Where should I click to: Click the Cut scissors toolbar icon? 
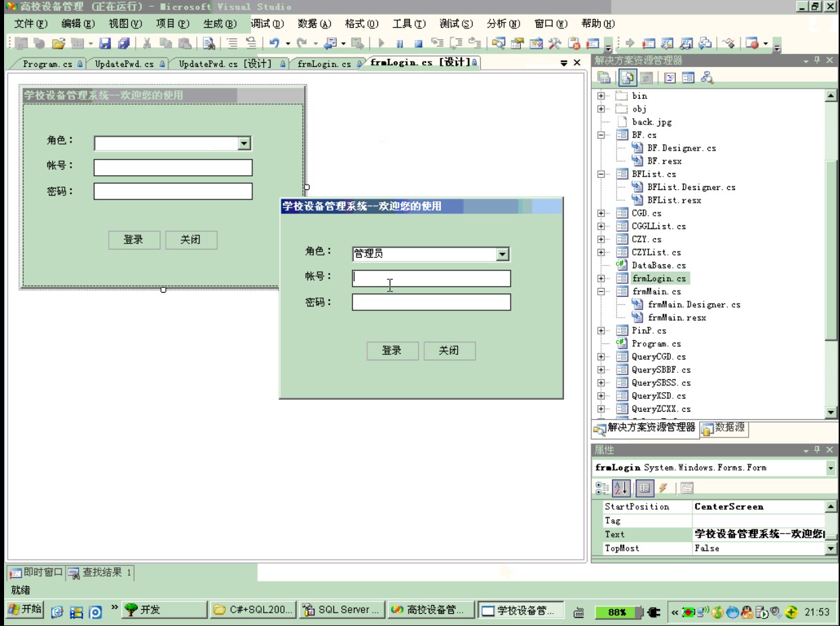coord(147,45)
